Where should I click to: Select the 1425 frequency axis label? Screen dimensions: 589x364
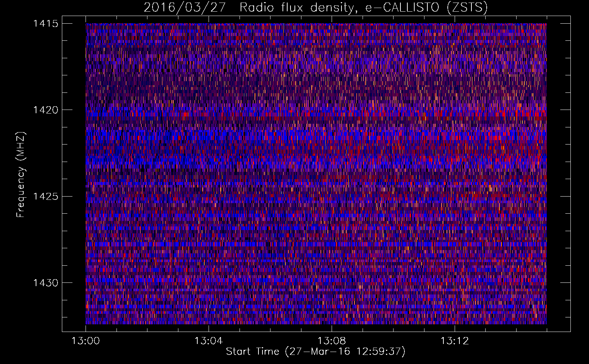pyautogui.click(x=46, y=197)
